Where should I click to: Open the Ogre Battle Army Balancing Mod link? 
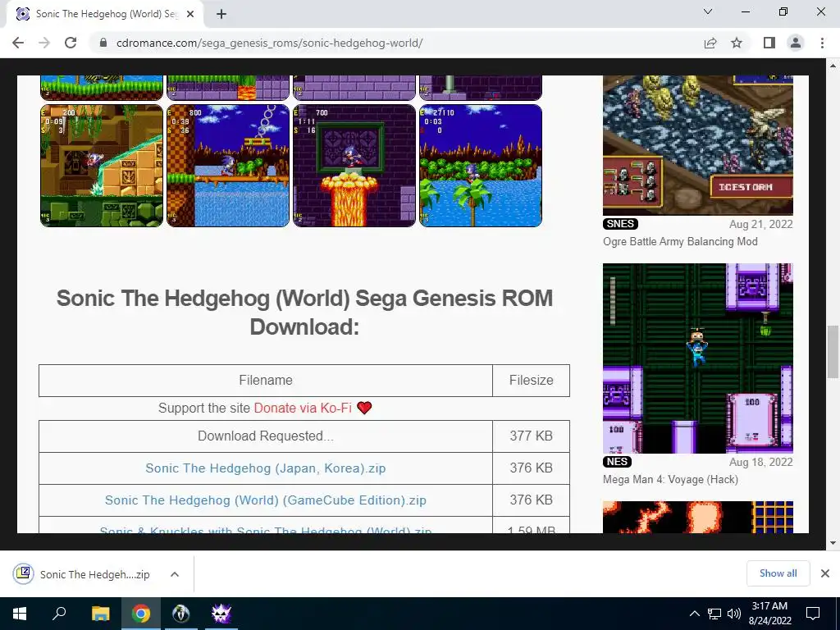(x=680, y=242)
